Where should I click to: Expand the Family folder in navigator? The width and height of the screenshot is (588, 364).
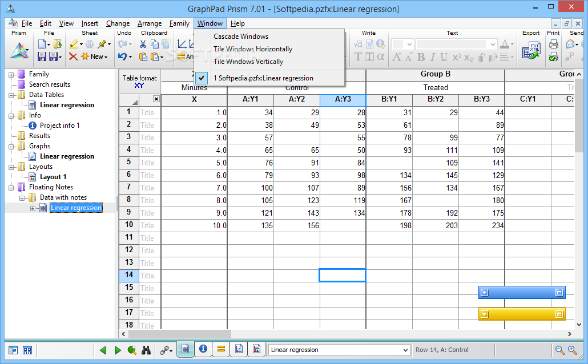pos(11,74)
